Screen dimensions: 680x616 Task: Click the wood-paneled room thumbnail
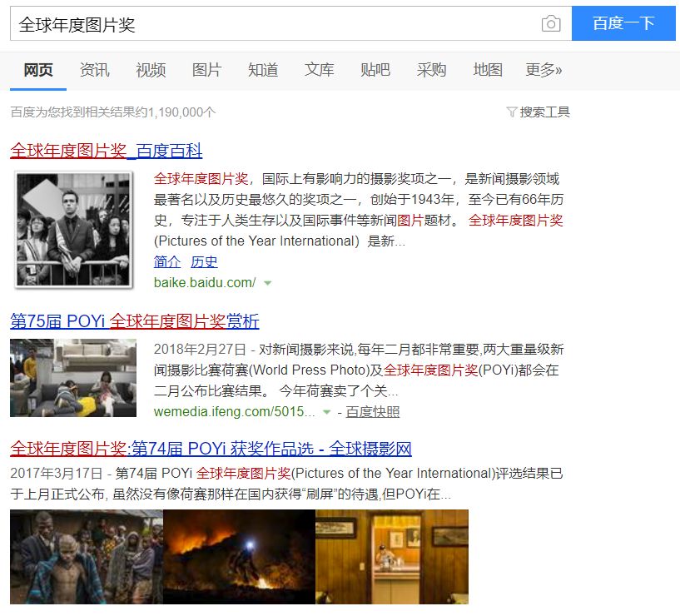click(392, 557)
